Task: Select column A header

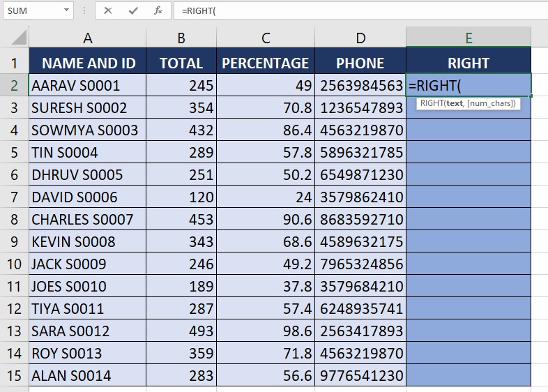Action: click(x=88, y=38)
